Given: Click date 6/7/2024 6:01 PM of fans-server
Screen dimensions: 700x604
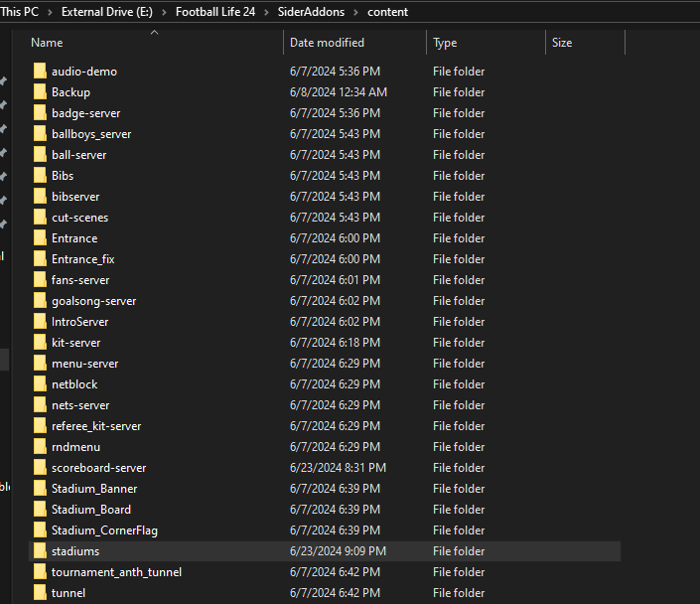Looking at the screenshot, I should (x=335, y=280).
